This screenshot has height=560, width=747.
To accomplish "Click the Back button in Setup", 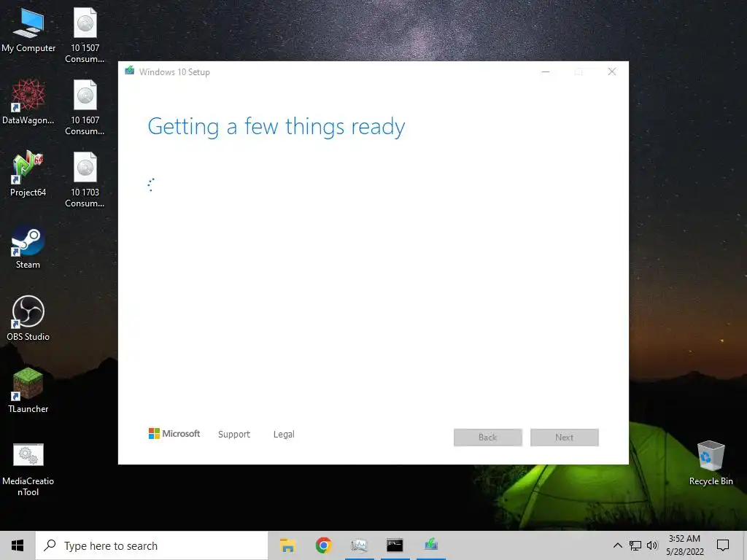I will pyautogui.click(x=488, y=437).
